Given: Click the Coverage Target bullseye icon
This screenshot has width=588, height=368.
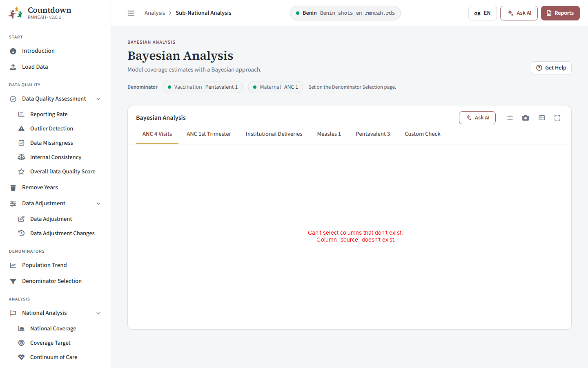Looking at the screenshot, I should point(21,343).
